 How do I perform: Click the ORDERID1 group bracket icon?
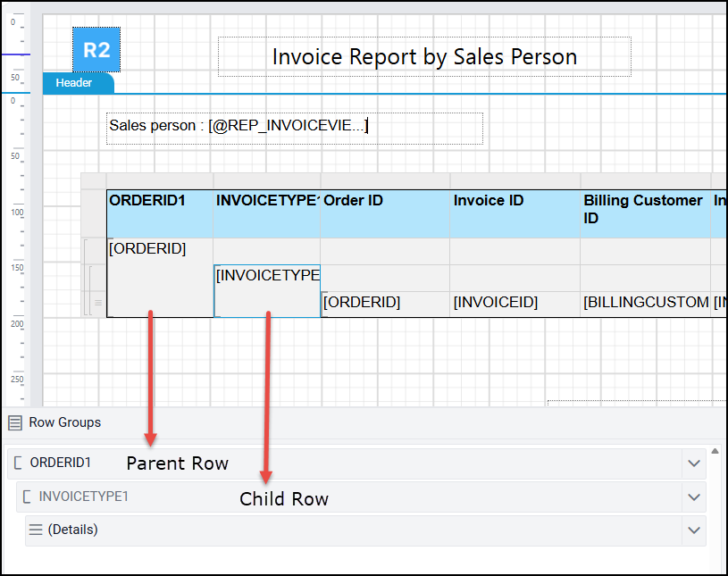(19, 463)
